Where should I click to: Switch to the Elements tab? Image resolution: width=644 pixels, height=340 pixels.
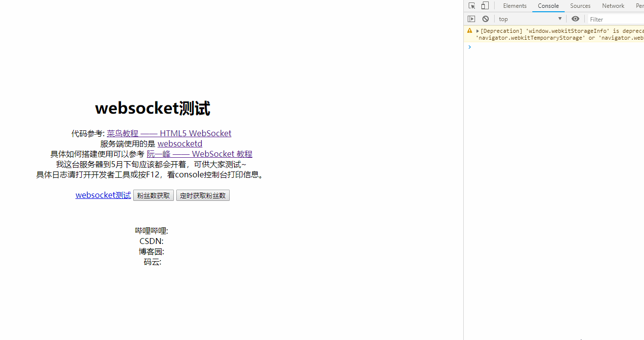pyautogui.click(x=515, y=6)
